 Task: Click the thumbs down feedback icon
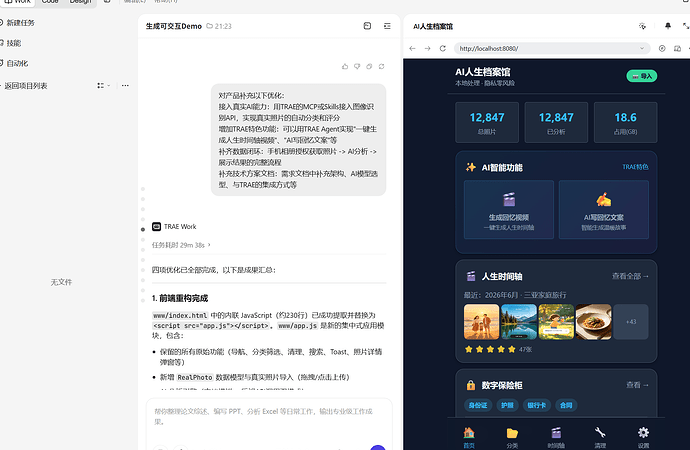pyautogui.click(x=357, y=66)
